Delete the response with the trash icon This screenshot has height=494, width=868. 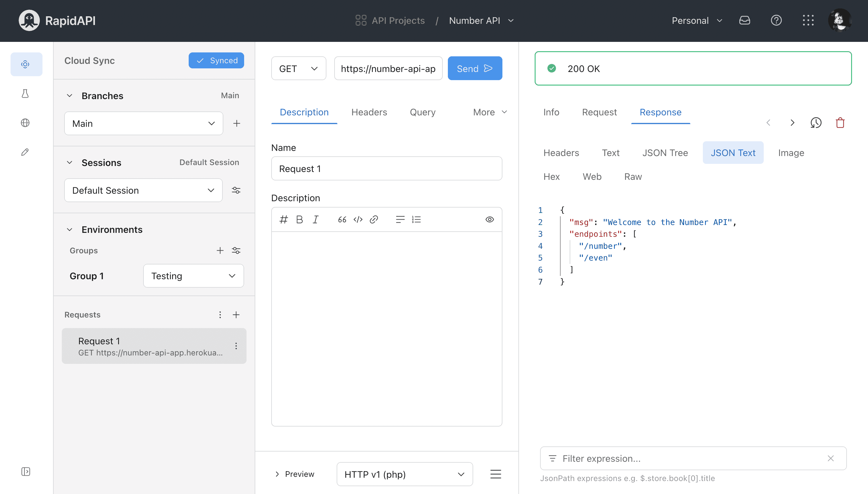[840, 123]
